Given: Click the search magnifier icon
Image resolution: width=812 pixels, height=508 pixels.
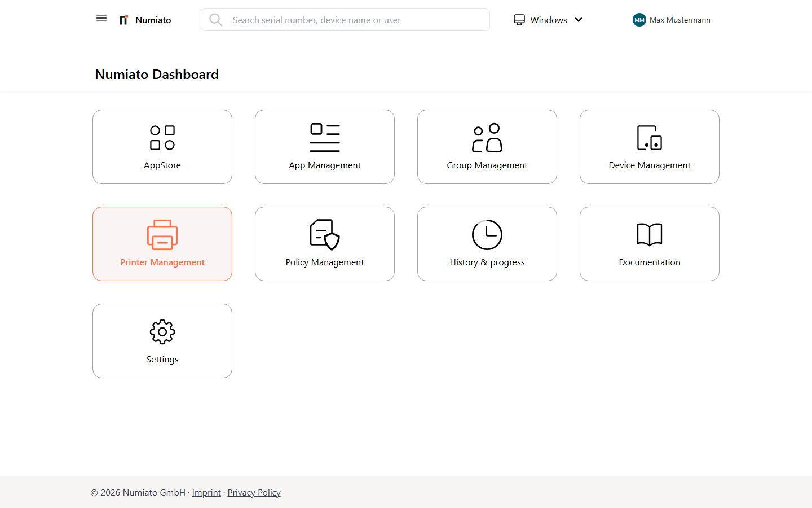Looking at the screenshot, I should (216, 20).
